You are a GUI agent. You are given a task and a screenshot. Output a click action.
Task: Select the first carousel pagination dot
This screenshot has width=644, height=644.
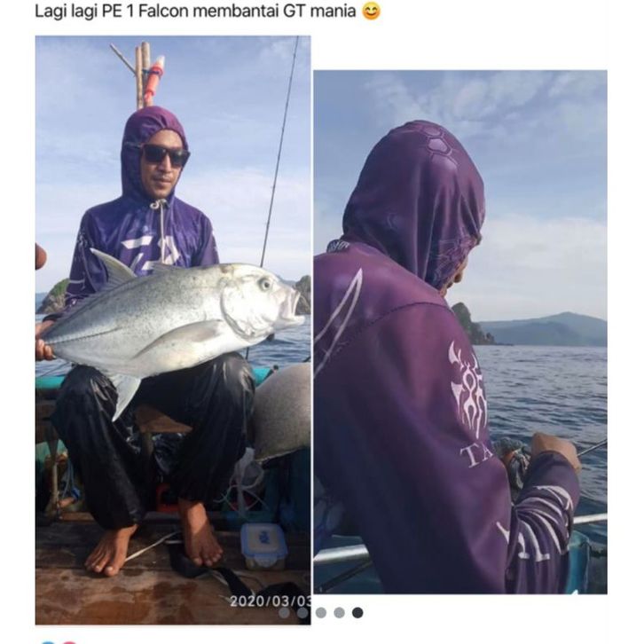284,613
